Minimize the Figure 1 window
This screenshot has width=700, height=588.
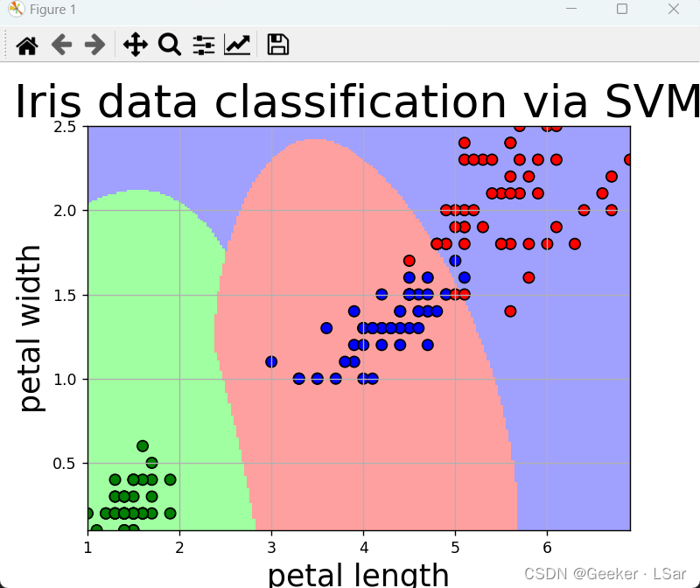pos(571,9)
